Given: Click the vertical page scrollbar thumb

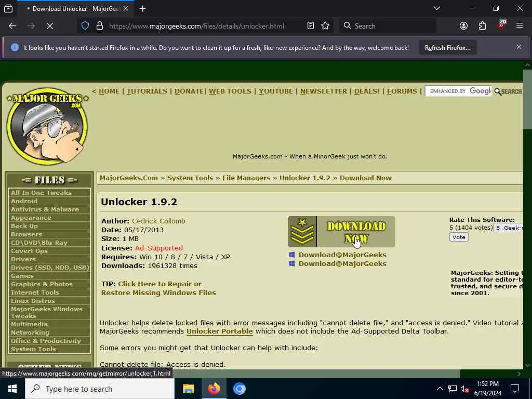Looking at the screenshot, I should 528,99.
